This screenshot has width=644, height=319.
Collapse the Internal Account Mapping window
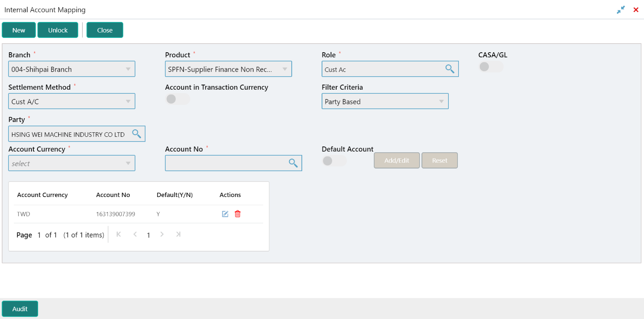[x=621, y=10]
